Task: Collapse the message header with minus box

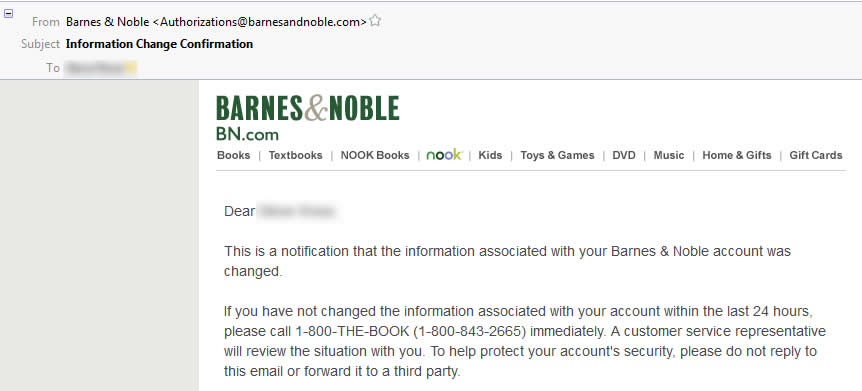Action: [x=8, y=14]
